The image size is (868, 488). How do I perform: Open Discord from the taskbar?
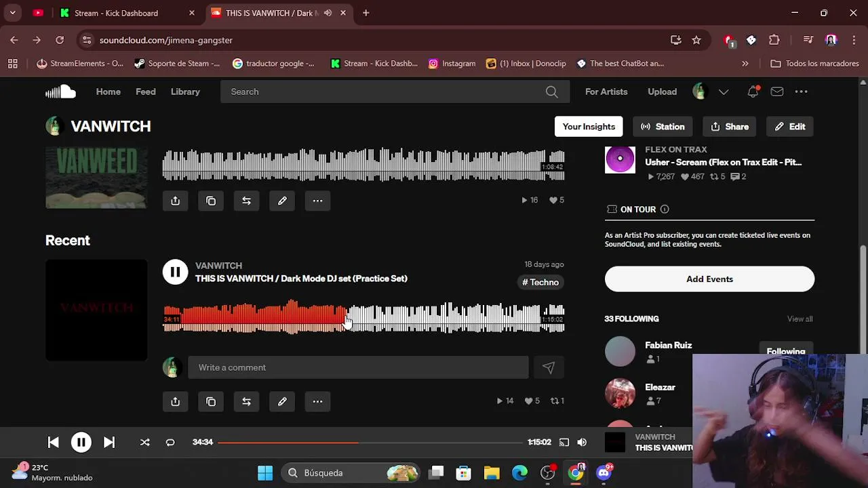tap(604, 473)
